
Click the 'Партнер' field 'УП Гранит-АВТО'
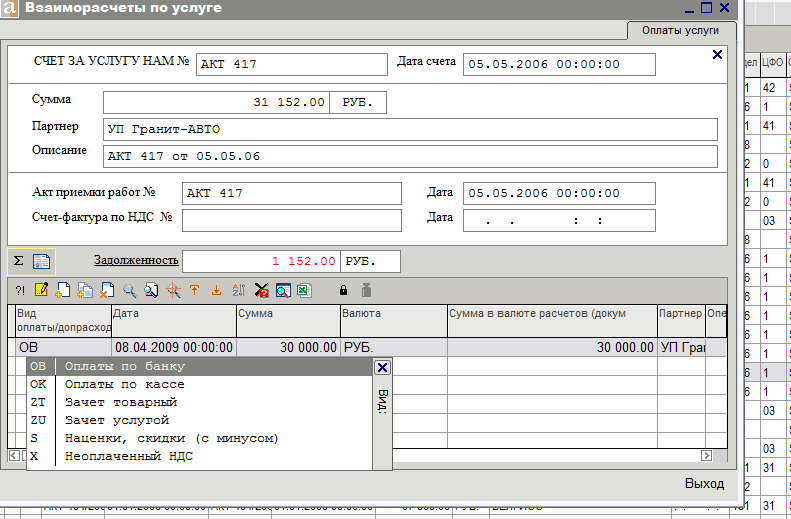[x=410, y=130]
